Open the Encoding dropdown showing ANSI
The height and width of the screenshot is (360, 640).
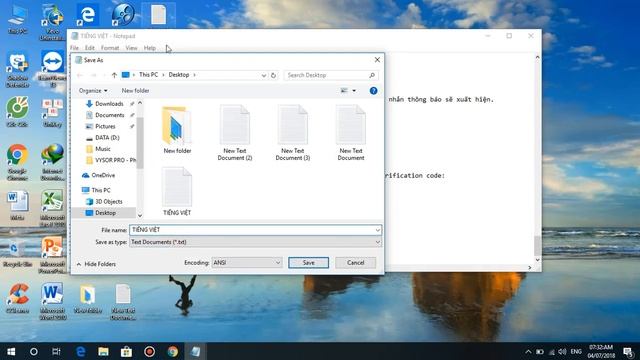[247, 262]
